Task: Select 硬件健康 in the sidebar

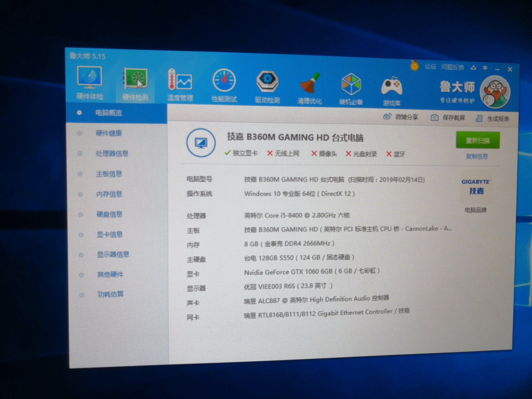Action: (109, 133)
